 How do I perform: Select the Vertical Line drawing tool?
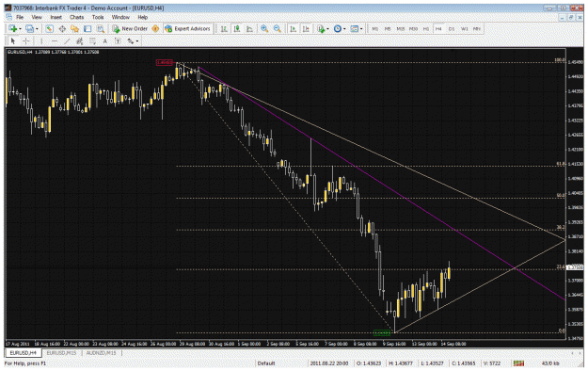tap(41, 40)
